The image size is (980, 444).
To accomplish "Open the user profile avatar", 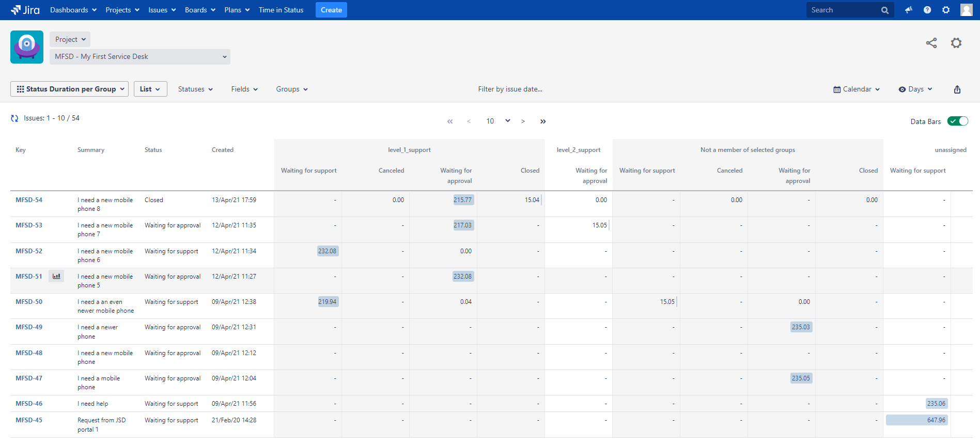I will [966, 10].
